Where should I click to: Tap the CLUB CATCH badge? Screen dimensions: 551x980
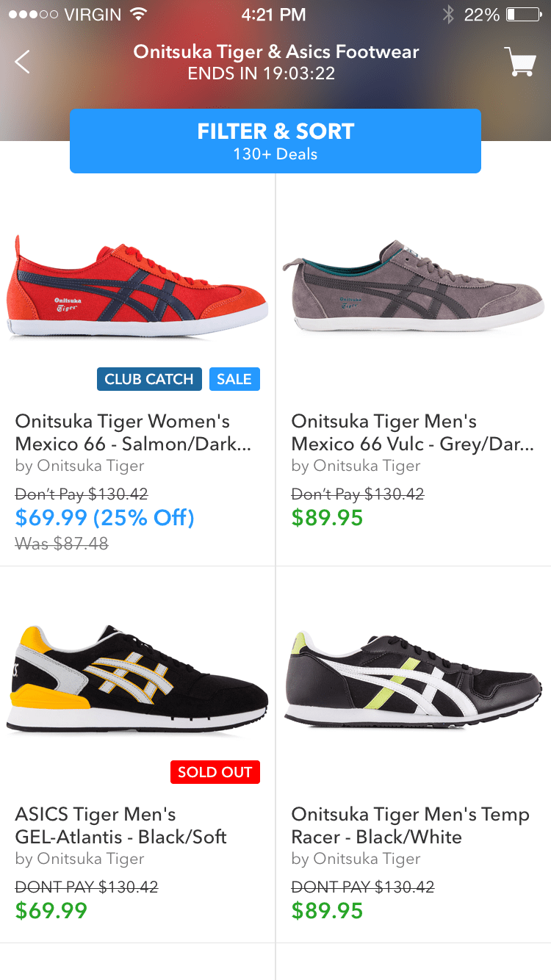[x=149, y=379]
